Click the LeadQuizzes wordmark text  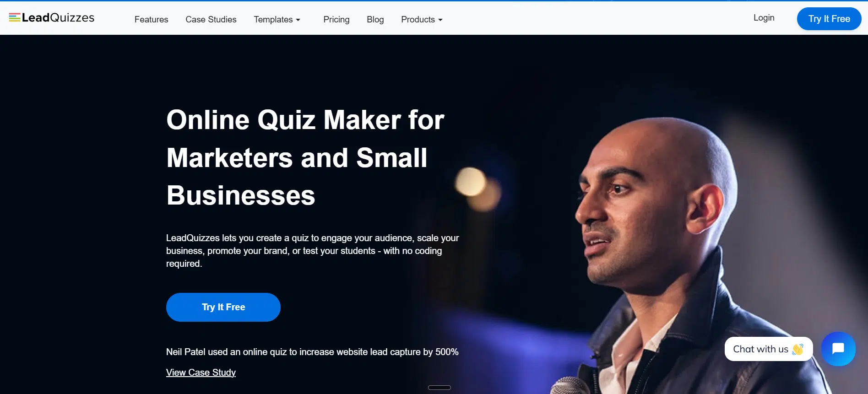point(58,17)
